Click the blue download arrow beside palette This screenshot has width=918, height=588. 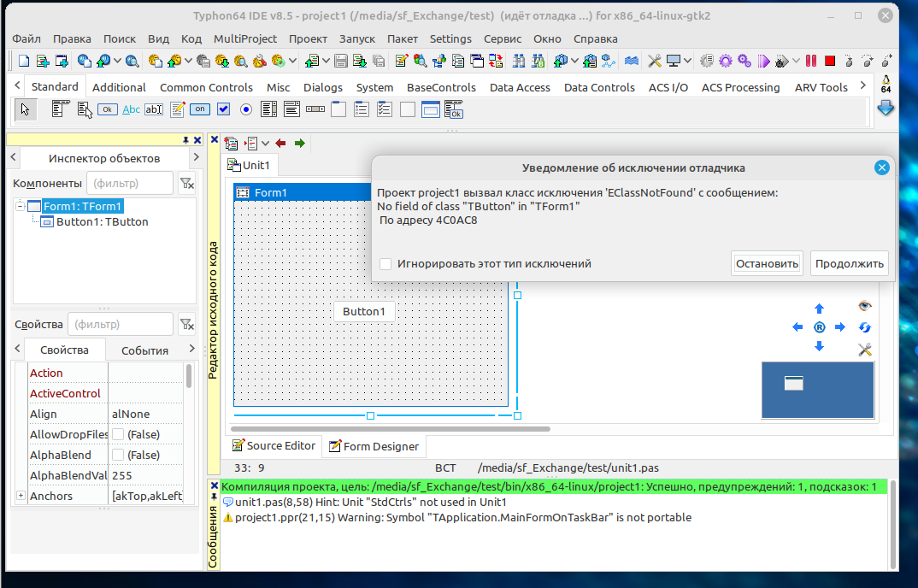pyautogui.click(x=886, y=108)
